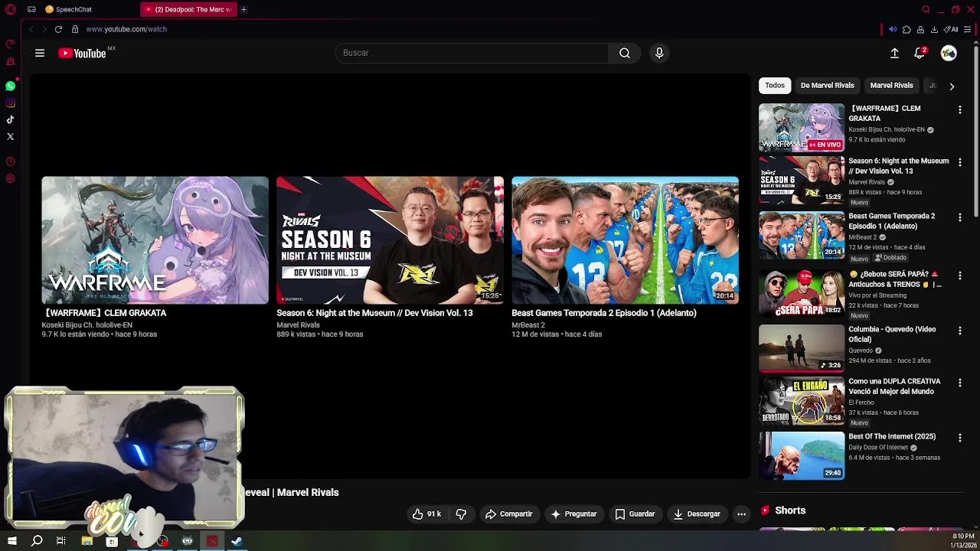Open options for Columbia - Quevedo video
The image size is (980, 551).
pos(959,331)
